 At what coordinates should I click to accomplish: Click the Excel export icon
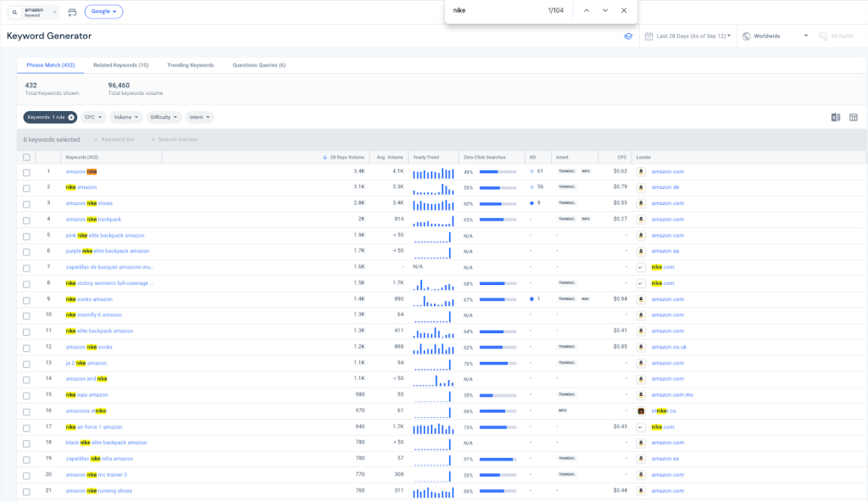point(836,117)
